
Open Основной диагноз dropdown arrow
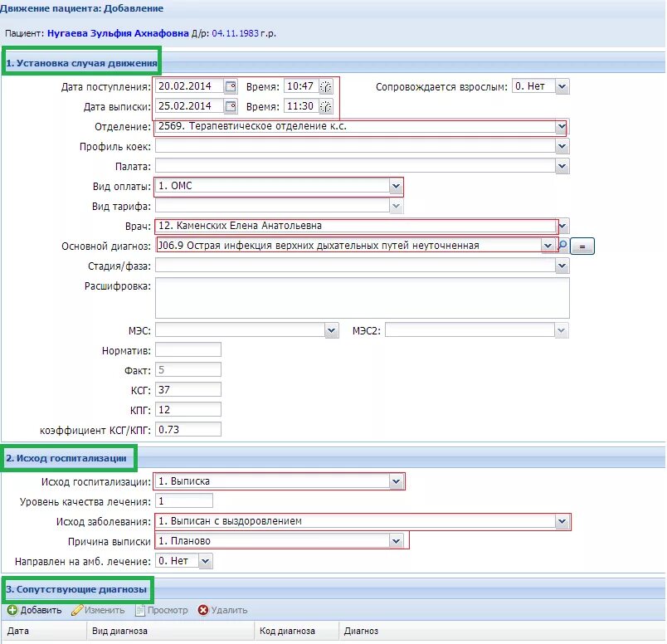point(548,246)
